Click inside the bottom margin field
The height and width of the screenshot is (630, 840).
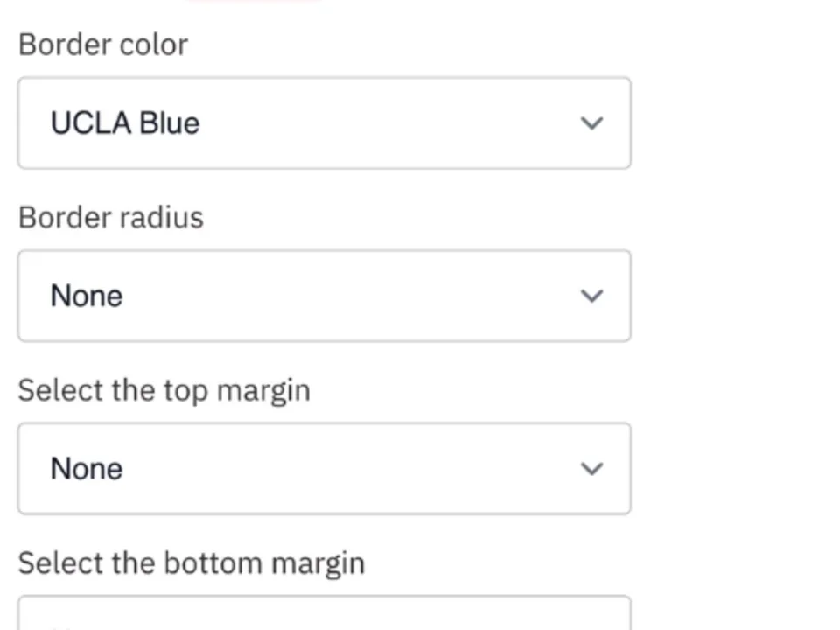coord(324,617)
